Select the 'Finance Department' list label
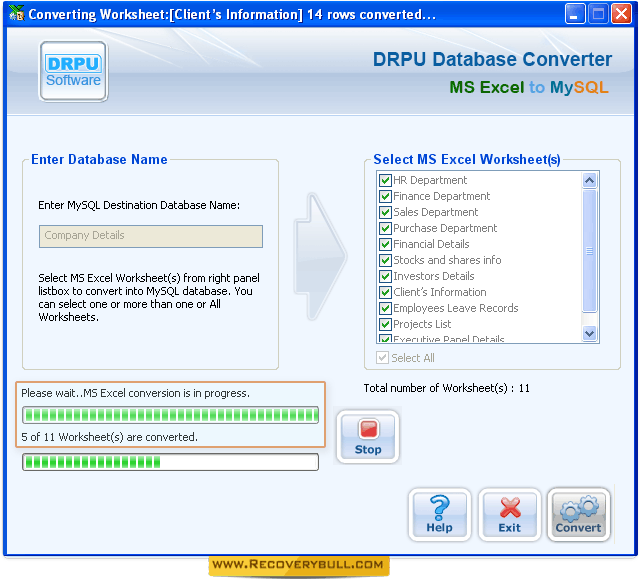The image size is (640, 579). 442,196
